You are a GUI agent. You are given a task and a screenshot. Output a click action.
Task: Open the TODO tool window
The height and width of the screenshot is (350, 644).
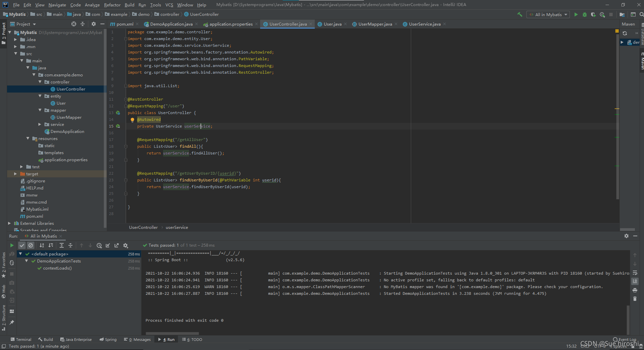pyautogui.click(x=192, y=340)
